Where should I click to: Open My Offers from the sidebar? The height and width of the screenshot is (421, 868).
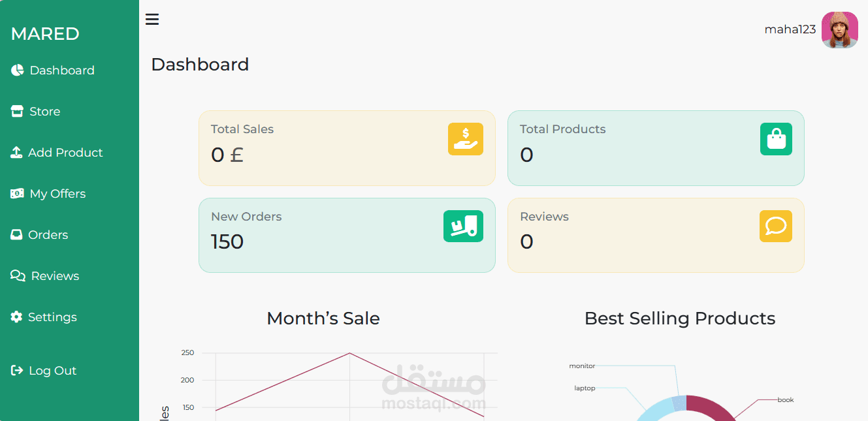click(x=57, y=194)
